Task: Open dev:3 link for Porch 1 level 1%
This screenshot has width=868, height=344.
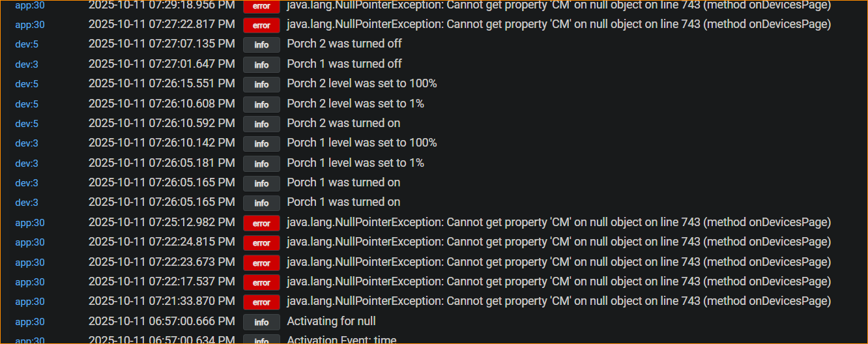Action: [27, 164]
